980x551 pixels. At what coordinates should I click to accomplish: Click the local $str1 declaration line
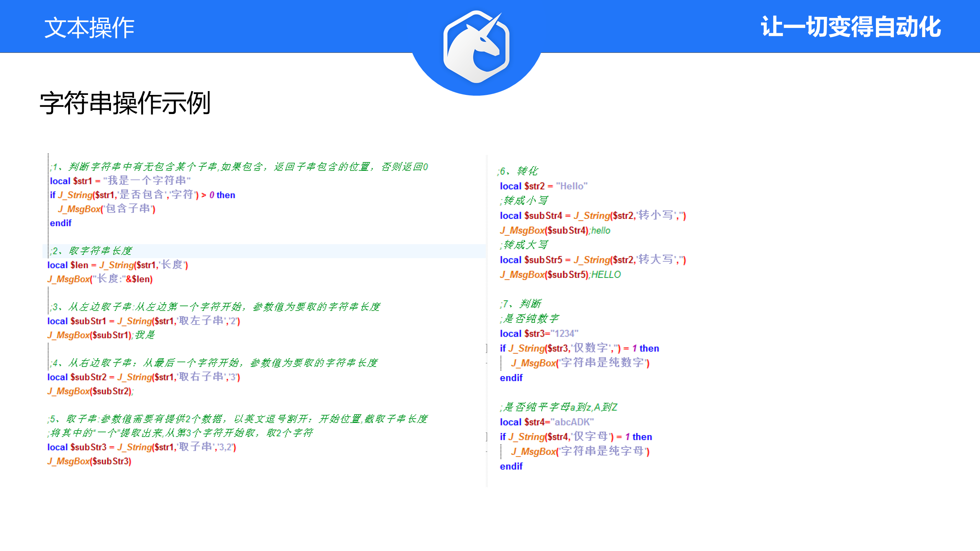120,181
